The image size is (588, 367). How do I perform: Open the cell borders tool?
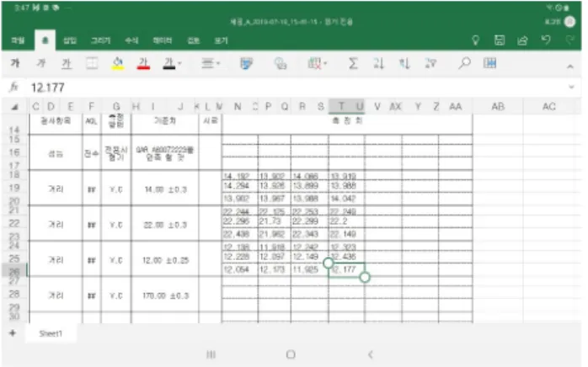[x=92, y=63]
